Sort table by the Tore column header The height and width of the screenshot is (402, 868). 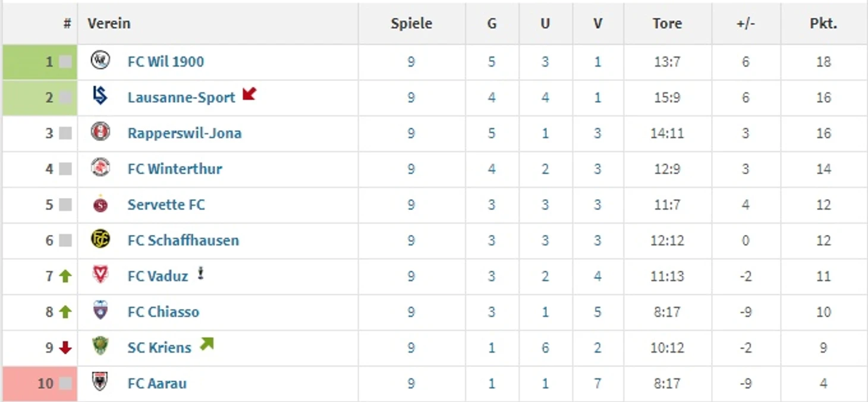click(x=666, y=24)
